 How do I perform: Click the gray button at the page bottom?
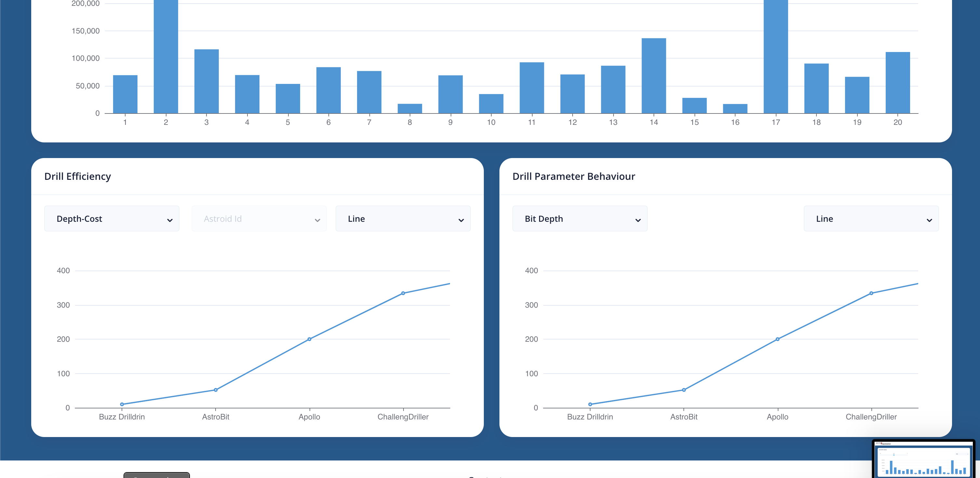coord(156,475)
